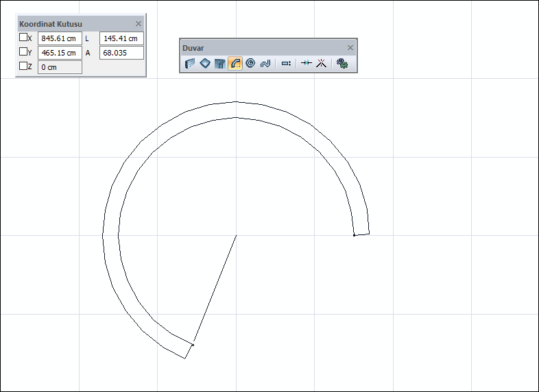Select the highlighted arc wall tool
The height and width of the screenshot is (392, 539).
pos(235,64)
